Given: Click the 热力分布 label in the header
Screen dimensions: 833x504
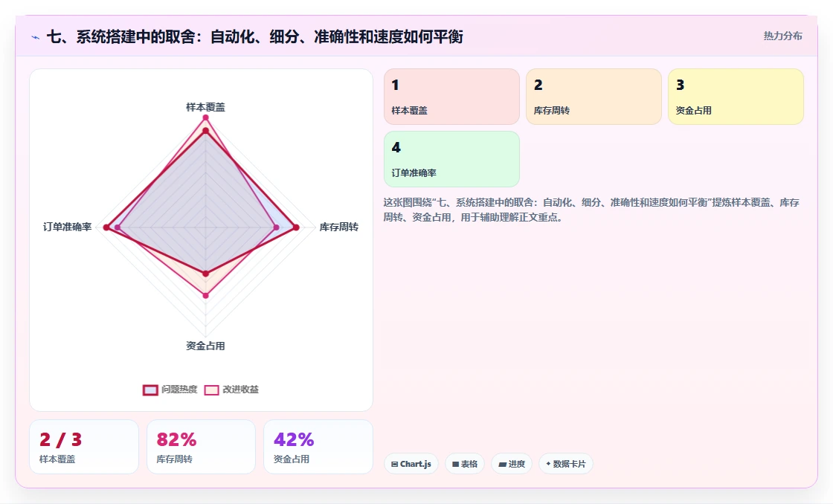Looking at the screenshot, I should tap(782, 36).
